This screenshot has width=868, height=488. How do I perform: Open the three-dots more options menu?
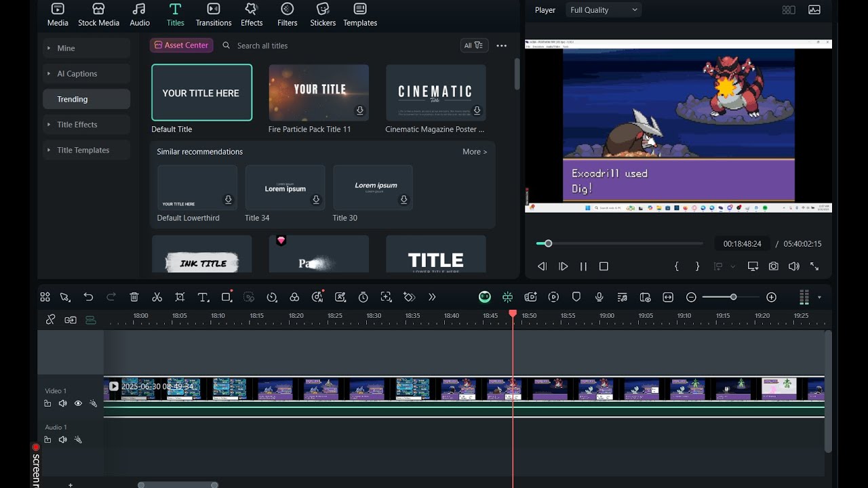[501, 45]
